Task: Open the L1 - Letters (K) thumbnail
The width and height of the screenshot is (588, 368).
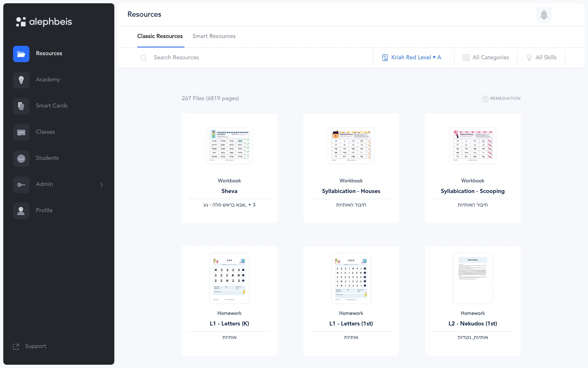Action: [229, 278]
